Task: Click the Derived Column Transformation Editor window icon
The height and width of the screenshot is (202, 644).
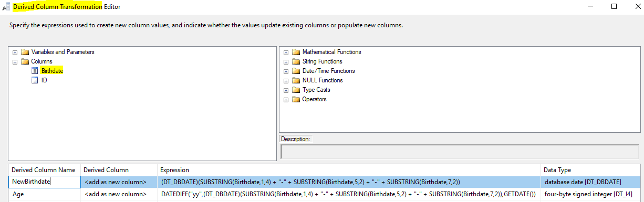Action: coord(7,7)
